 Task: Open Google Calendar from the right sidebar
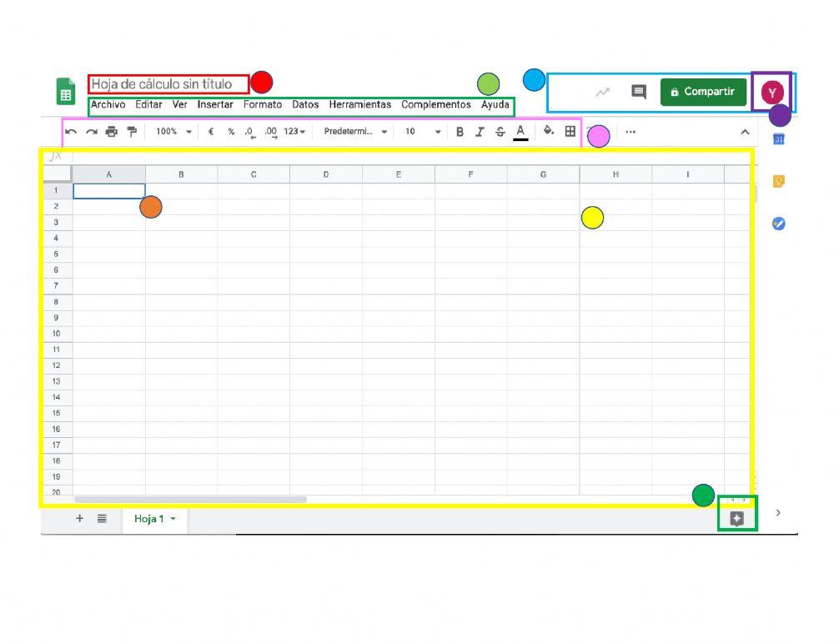coord(778,138)
